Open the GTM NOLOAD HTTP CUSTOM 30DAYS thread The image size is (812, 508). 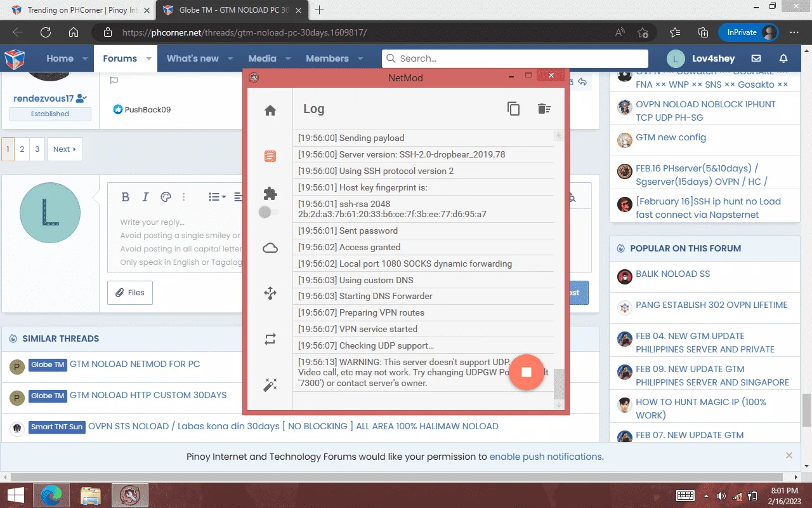[148, 395]
